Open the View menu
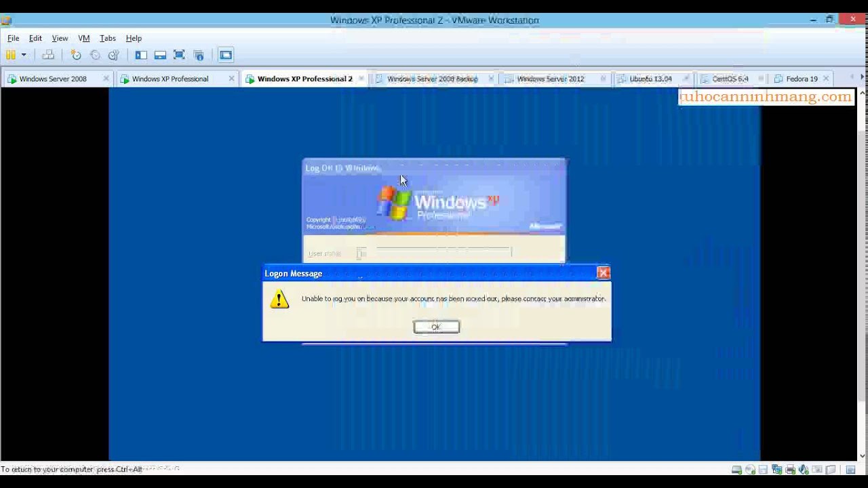Viewport: 868px width, 488px height. coord(60,38)
